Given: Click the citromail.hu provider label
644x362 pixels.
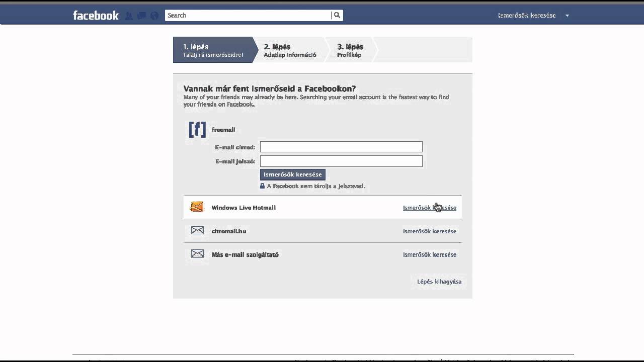Looking at the screenshot, I should click(x=229, y=231).
